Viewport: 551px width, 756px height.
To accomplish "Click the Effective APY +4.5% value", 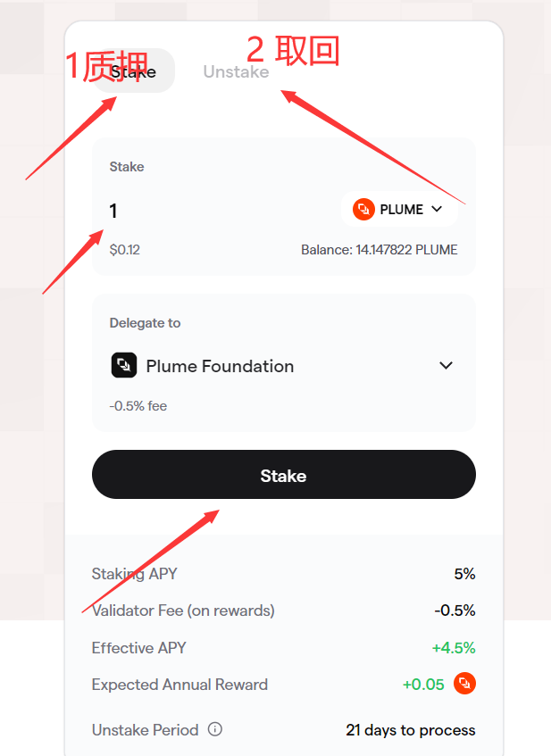I will tap(454, 647).
